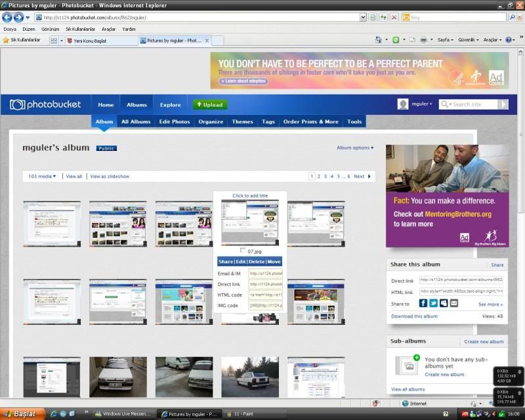Screen dimensions: 525x420
Task: Open the Araçlar command bar dropdown
Action: [492, 40]
